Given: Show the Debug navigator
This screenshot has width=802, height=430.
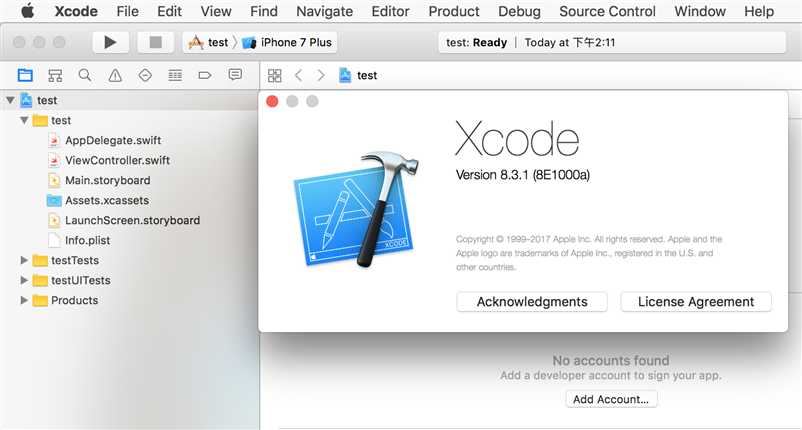Looking at the screenshot, I should [175, 76].
